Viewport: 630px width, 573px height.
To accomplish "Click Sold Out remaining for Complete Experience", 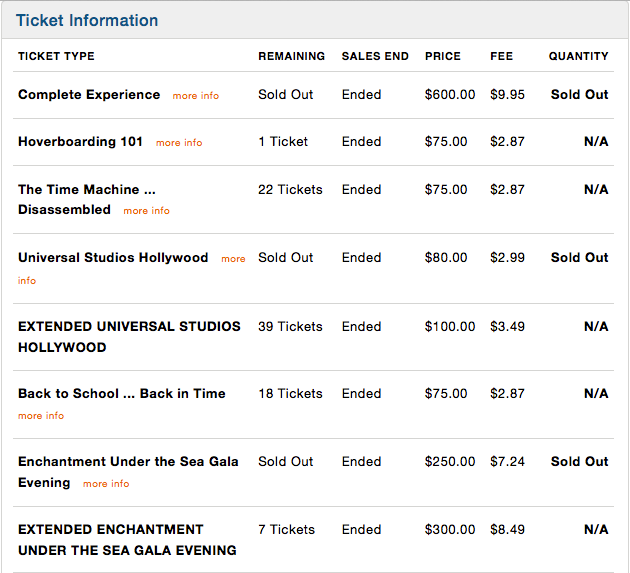I will (286, 94).
